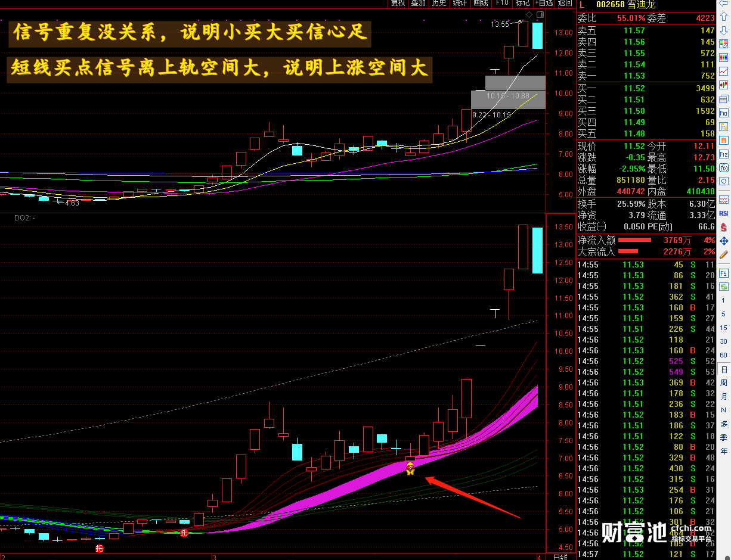Click the red S icon in sidebar
Screen dimensions: 731x560
click(724, 227)
